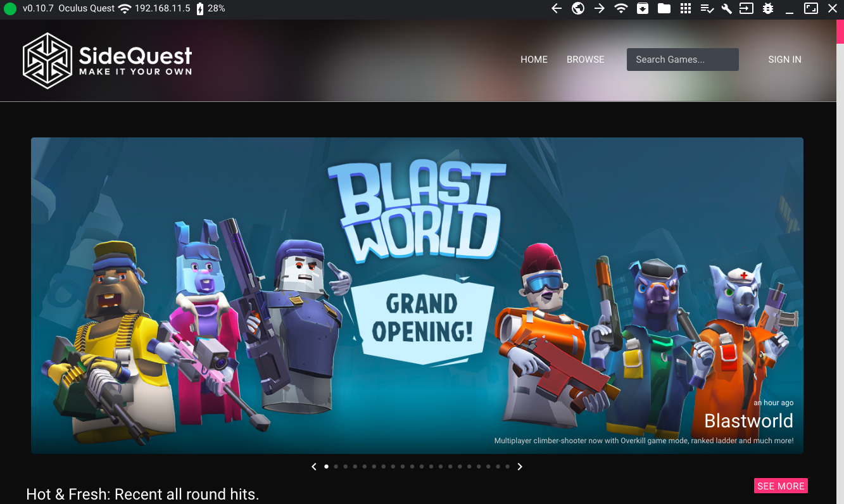Switch to the BROWSE section
Image resolution: width=844 pixels, height=504 pixels.
tap(585, 59)
